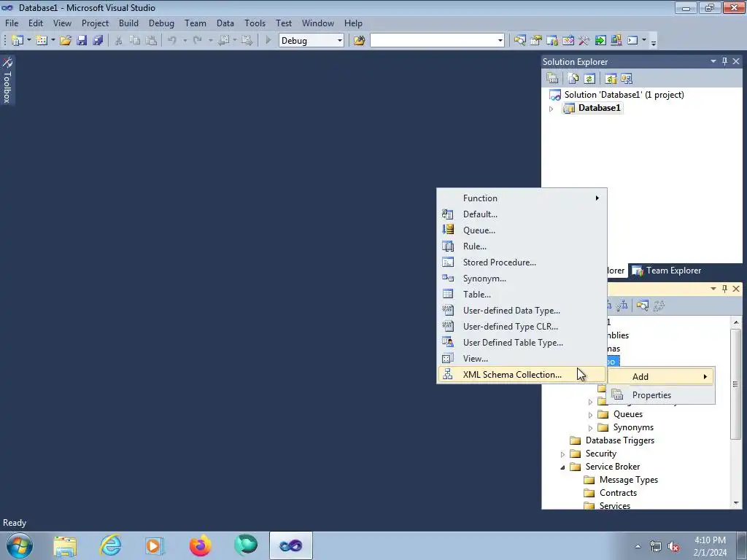Expand the Security folder
This screenshot has width=747, height=560.
562,454
